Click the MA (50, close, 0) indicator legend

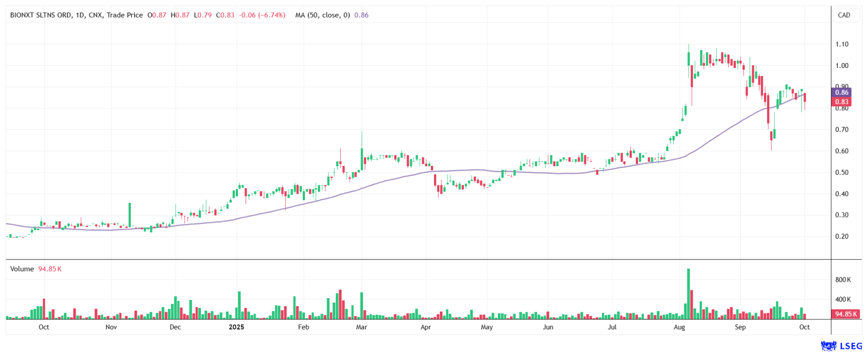pyautogui.click(x=322, y=15)
